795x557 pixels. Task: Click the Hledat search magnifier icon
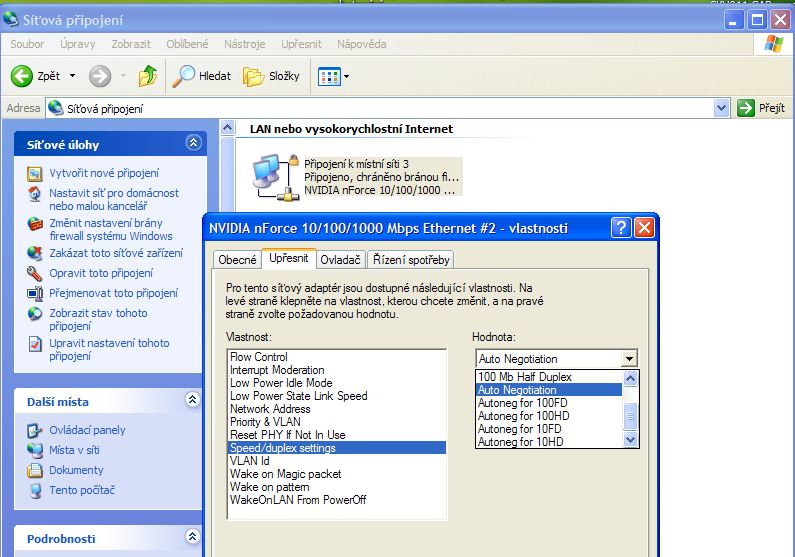click(x=183, y=76)
